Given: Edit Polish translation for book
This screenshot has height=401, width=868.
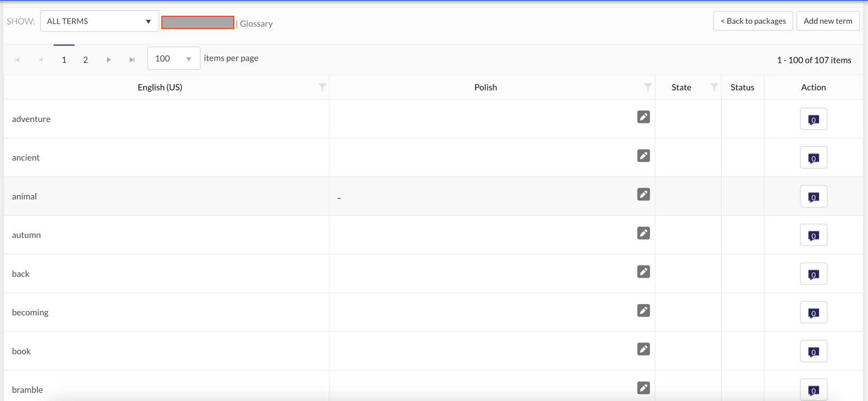Looking at the screenshot, I should (x=643, y=350).
